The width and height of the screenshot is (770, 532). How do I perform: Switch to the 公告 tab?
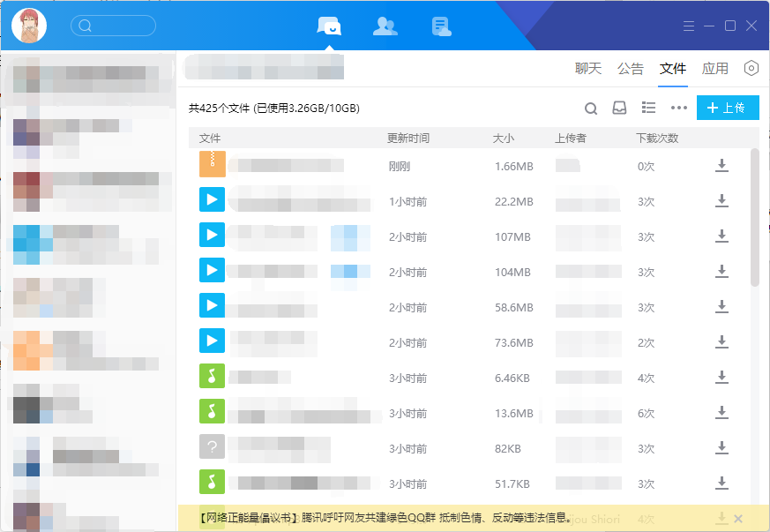(631, 68)
